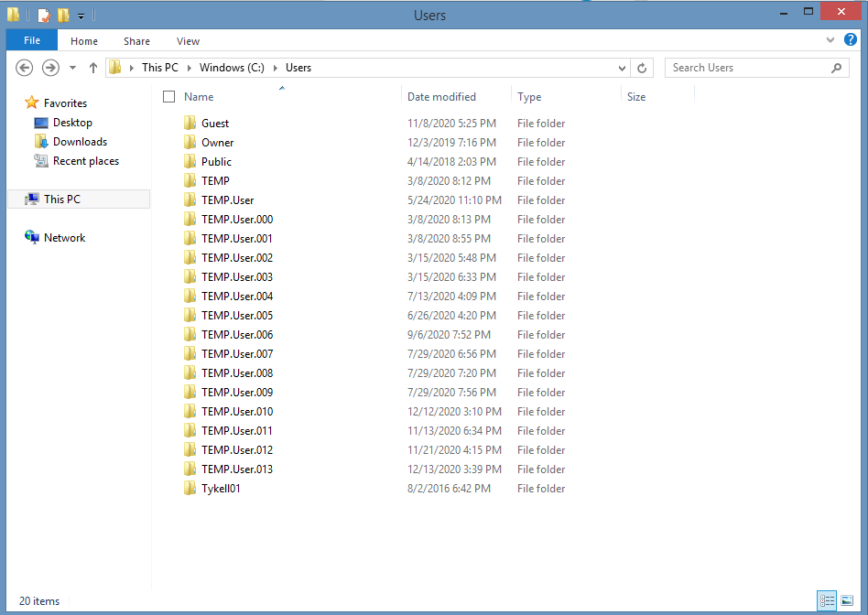The image size is (868, 615).
Task: Expand the address bar history dropdown
Action: click(622, 67)
